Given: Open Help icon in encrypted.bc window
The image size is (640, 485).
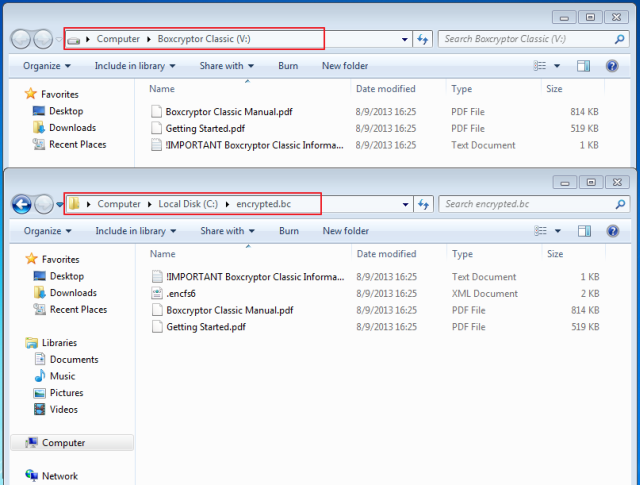Looking at the screenshot, I should tap(613, 231).
